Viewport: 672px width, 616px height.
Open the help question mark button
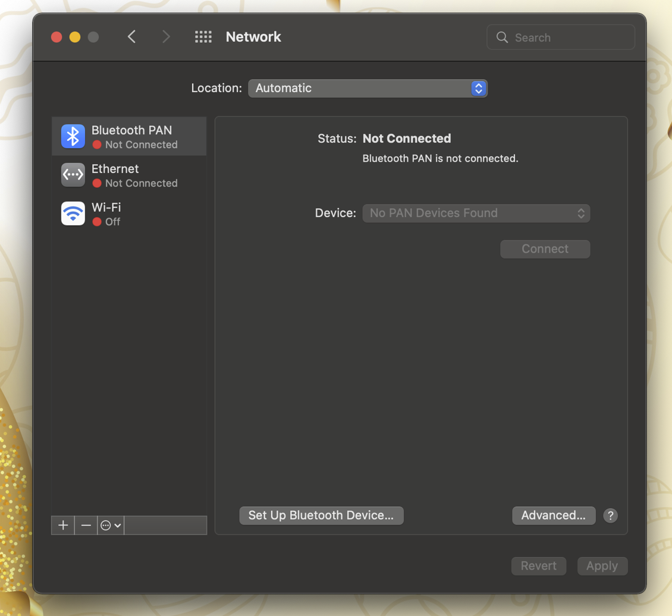coord(610,516)
